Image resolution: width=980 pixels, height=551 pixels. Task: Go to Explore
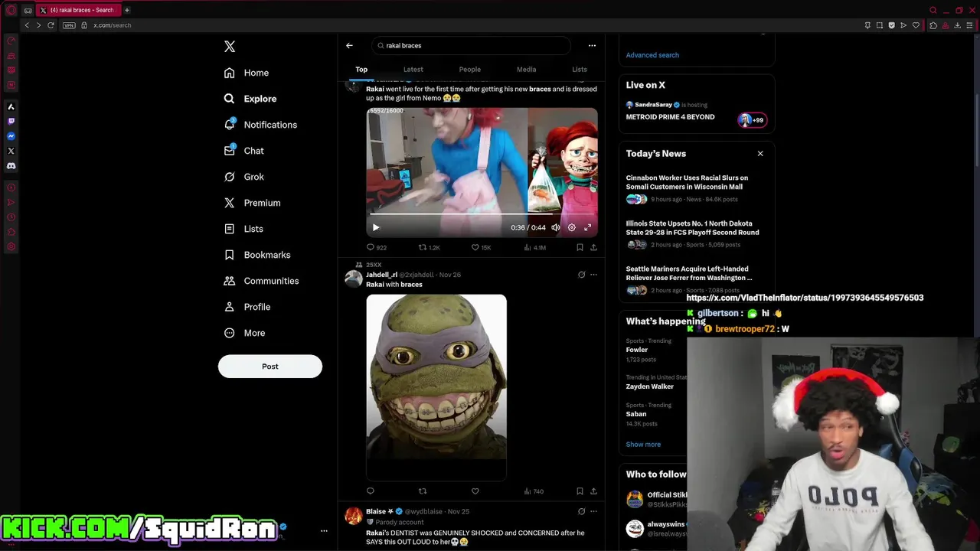click(250, 99)
